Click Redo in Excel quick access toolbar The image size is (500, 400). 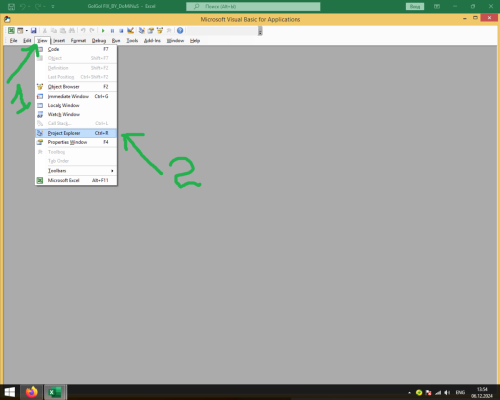(x=38, y=6)
